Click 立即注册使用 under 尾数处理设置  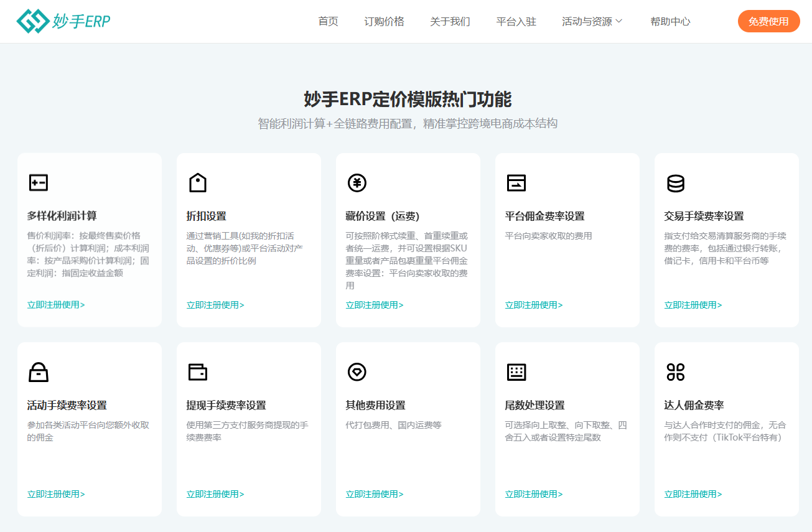tap(534, 494)
